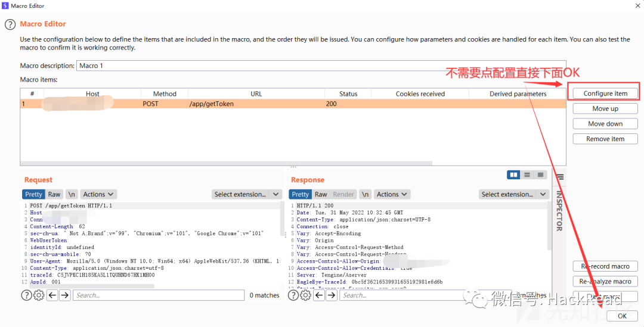The width and height of the screenshot is (644, 327).
Task: Click the POST method cell
Action: point(150,104)
